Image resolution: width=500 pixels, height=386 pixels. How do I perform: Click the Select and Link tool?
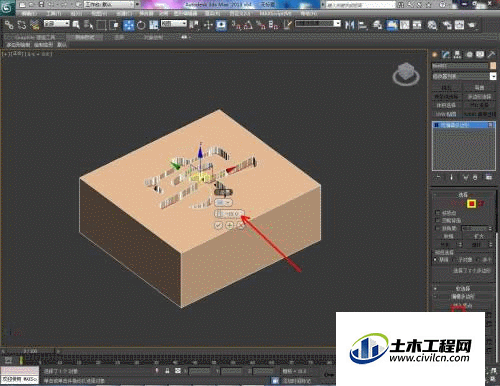(x=9, y=25)
